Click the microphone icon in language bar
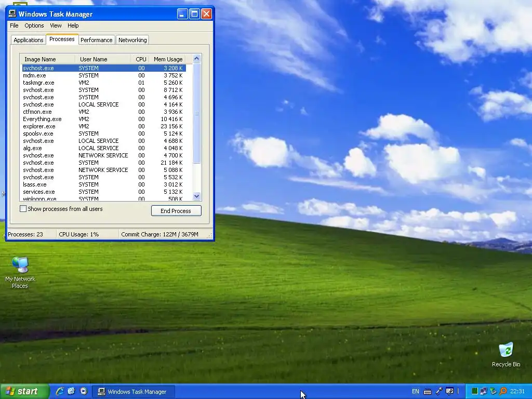 click(x=438, y=392)
